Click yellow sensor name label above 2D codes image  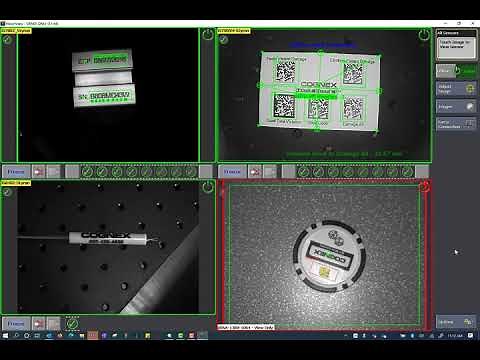[233, 31]
